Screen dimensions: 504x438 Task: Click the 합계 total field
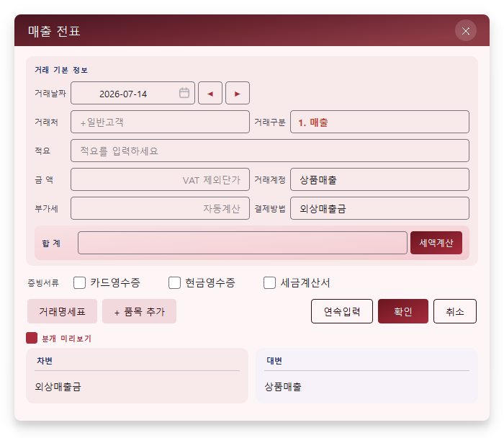tap(243, 243)
